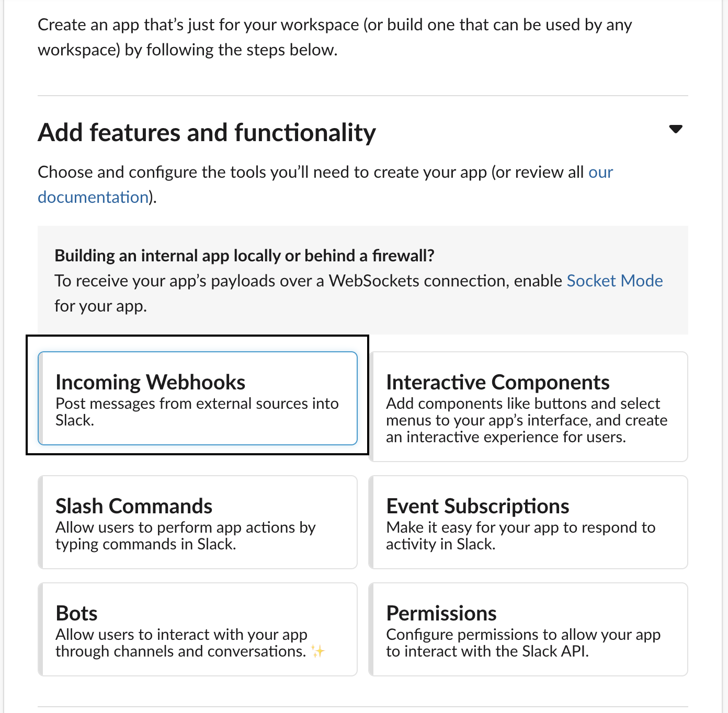Select the Bots feature card title
This screenshot has width=728, height=713.
76,613
